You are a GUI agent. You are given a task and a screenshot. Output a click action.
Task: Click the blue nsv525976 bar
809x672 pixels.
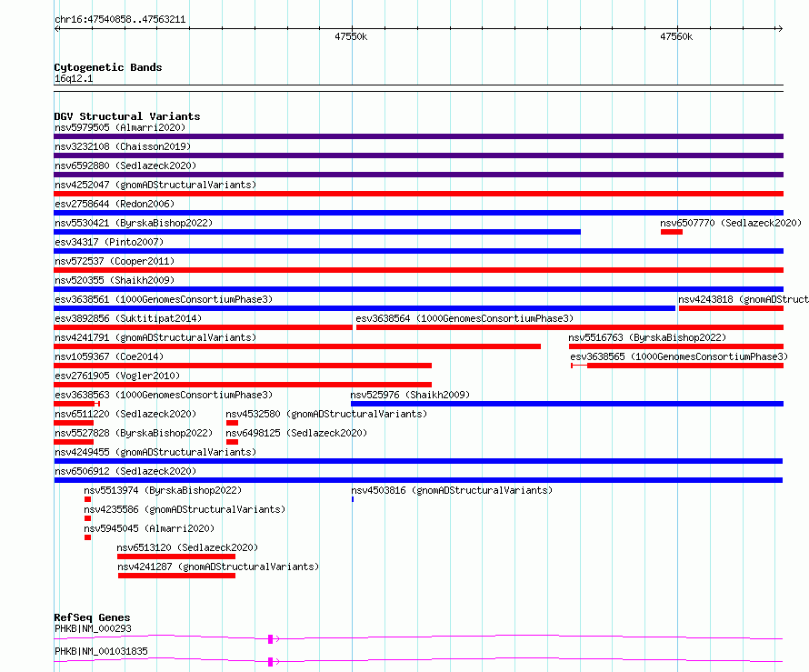pos(567,404)
